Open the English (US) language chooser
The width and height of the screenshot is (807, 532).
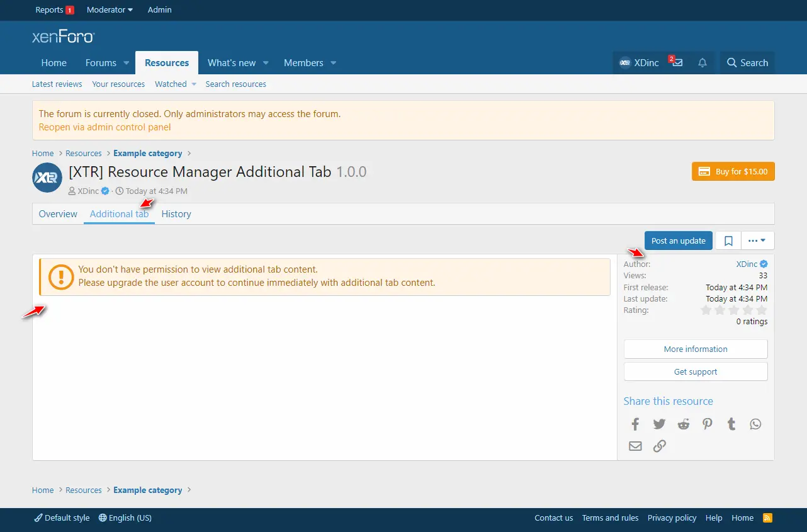tap(125, 518)
